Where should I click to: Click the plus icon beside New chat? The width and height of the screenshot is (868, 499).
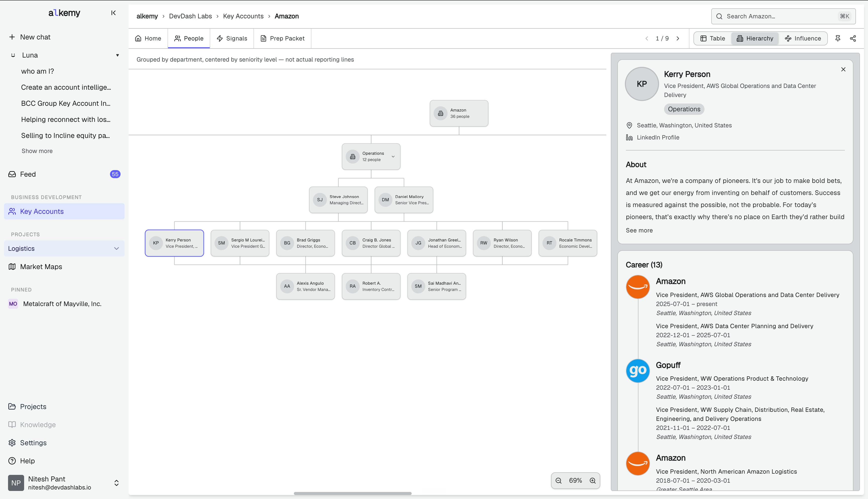(12, 37)
